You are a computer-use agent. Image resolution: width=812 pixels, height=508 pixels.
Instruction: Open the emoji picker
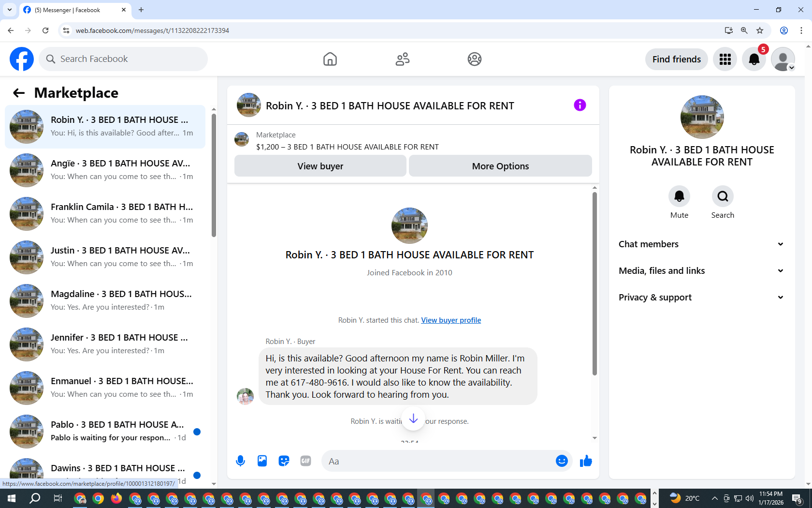pyautogui.click(x=562, y=461)
